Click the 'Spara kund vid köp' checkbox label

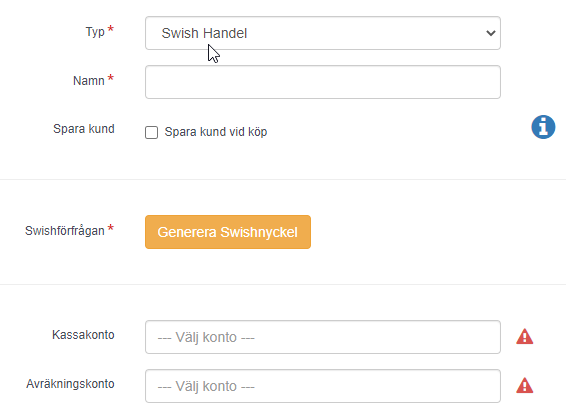point(216,132)
